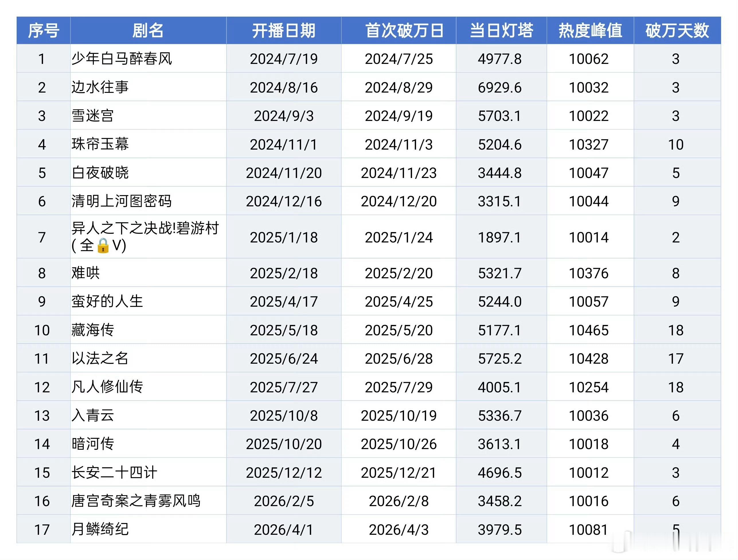
Task: Click the start date 2024/12/16
Action: click(284, 201)
